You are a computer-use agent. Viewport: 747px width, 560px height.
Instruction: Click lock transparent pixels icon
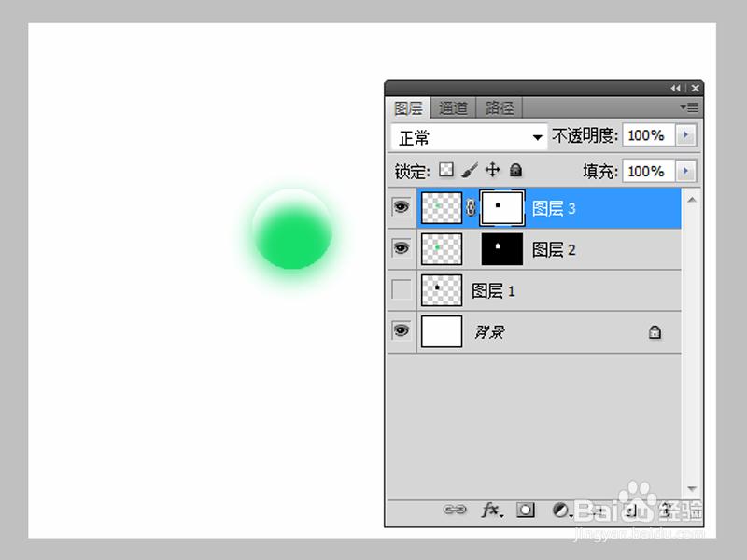point(446,170)
